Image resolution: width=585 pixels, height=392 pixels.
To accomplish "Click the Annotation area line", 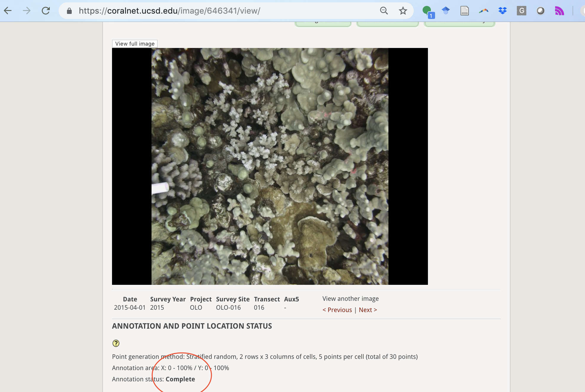I will coord(170,368).
